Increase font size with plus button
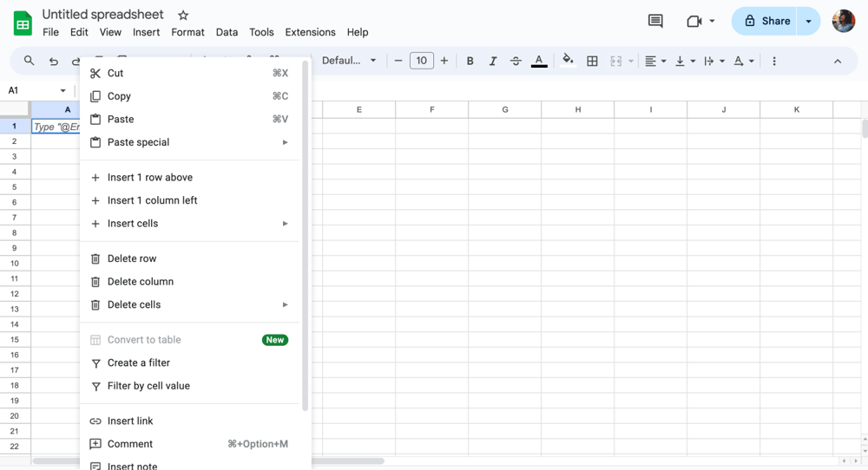868x470 pixels. click(444, 61)
